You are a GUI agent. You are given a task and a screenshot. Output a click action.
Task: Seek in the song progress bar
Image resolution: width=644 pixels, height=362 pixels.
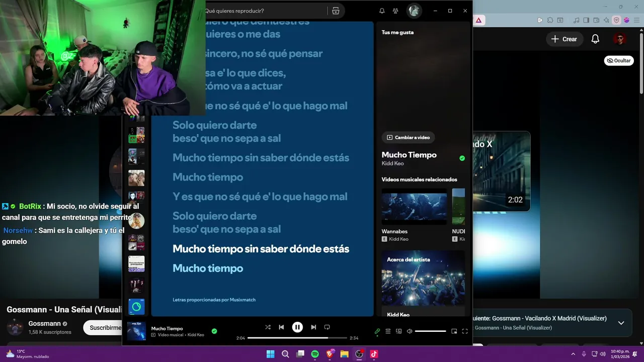tap(297, 338)
